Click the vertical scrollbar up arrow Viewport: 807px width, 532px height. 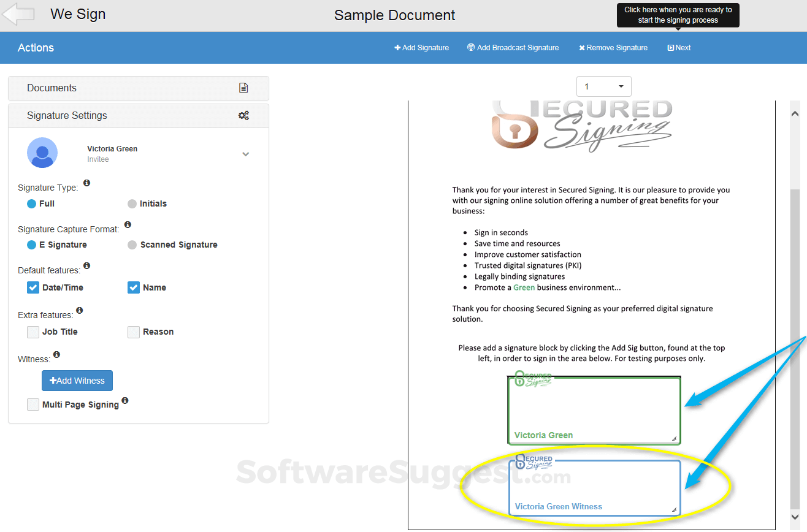point(795,113)
